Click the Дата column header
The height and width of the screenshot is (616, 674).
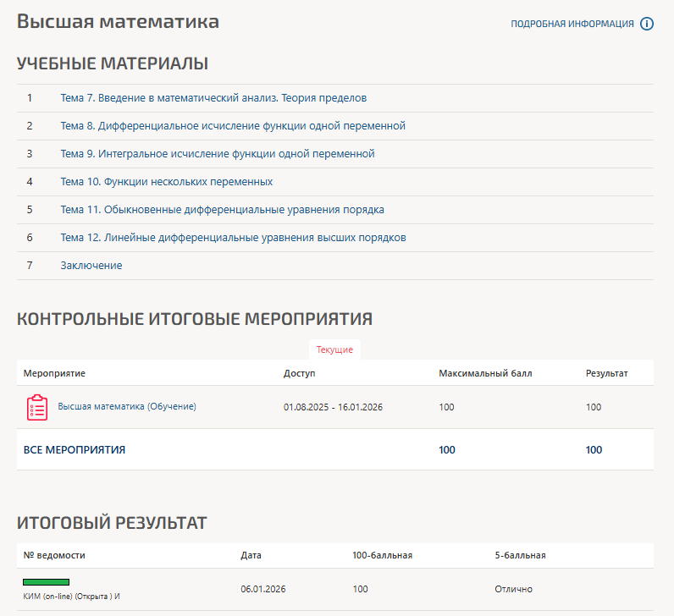(251, 555)
